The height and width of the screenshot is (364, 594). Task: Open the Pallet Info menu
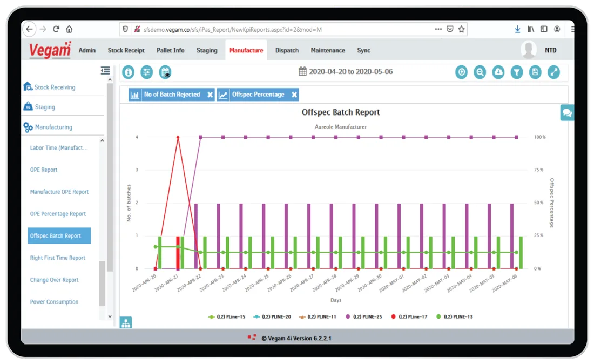coord(171,50)
